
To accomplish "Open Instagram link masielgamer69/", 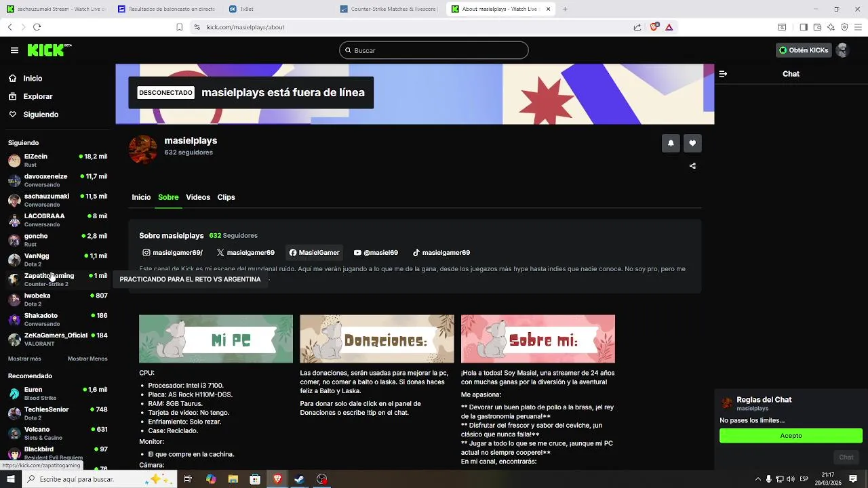I will point(172,253).
